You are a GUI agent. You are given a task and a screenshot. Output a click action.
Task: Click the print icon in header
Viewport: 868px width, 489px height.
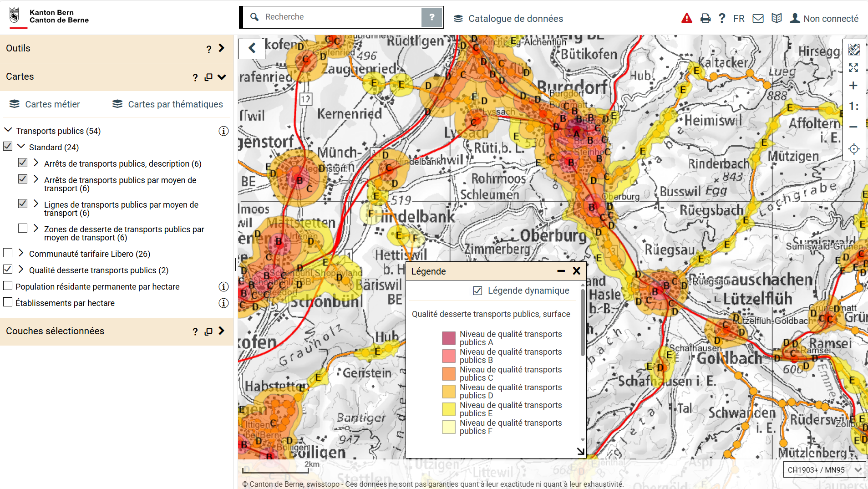(x=705, y=19)
